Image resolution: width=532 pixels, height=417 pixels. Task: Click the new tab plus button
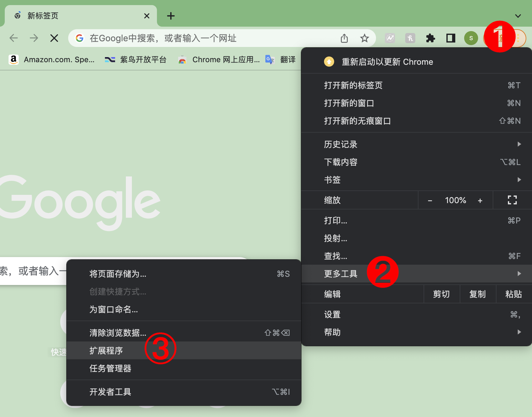pyautogui.click(x=171, y=16)
